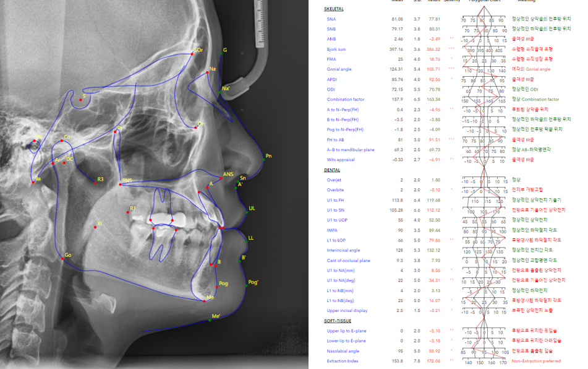Click the Nasolabial angle label
This screenshot has height=369, width=588.
(x=344, y=350)
